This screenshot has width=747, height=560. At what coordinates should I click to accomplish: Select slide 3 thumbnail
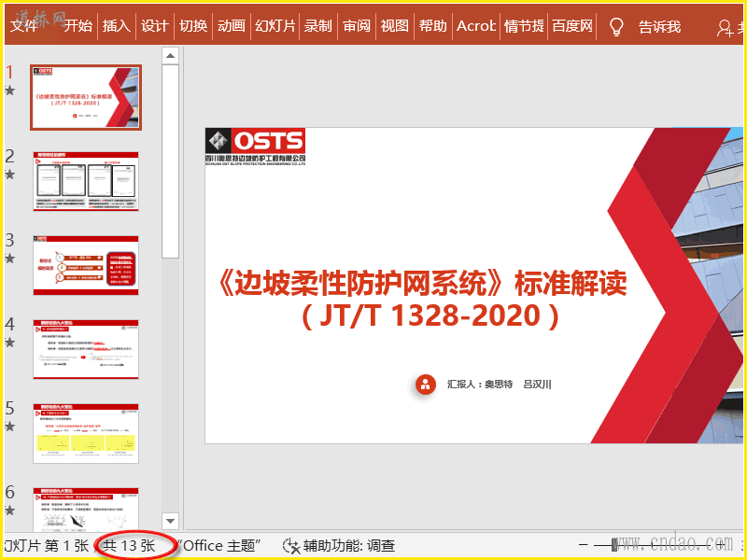point(86,265)
